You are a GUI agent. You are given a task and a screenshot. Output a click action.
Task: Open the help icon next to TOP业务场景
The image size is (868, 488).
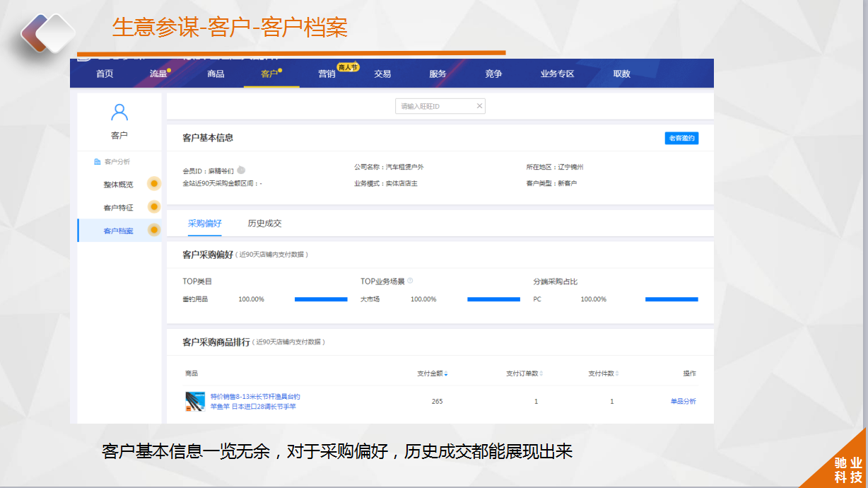coord(410,281)
